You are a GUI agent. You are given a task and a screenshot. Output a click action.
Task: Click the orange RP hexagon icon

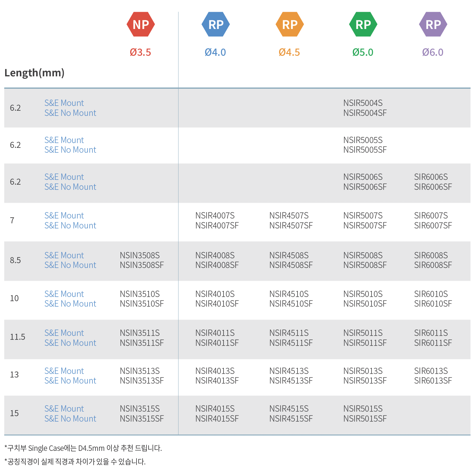click(x=290, y=24)
